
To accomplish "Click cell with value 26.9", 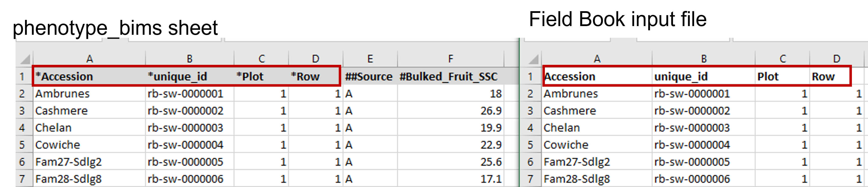I will point(450,110).
